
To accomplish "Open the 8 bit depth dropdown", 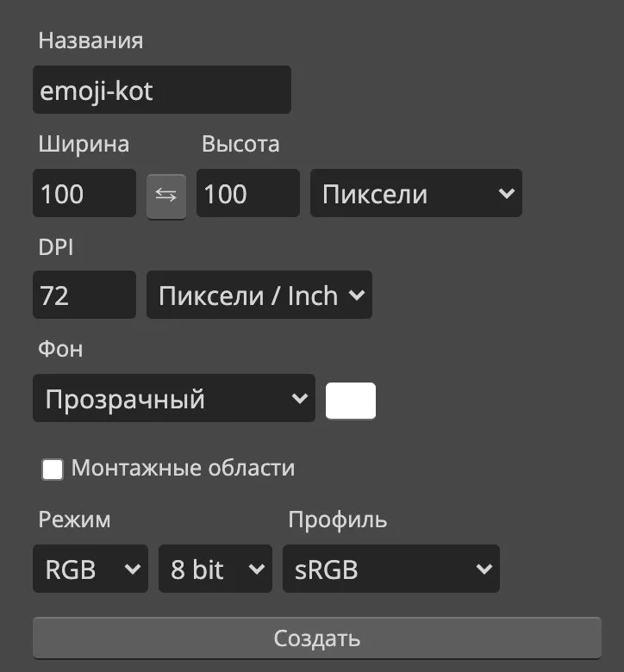I will pyautogui.click(x=215, y=569).
